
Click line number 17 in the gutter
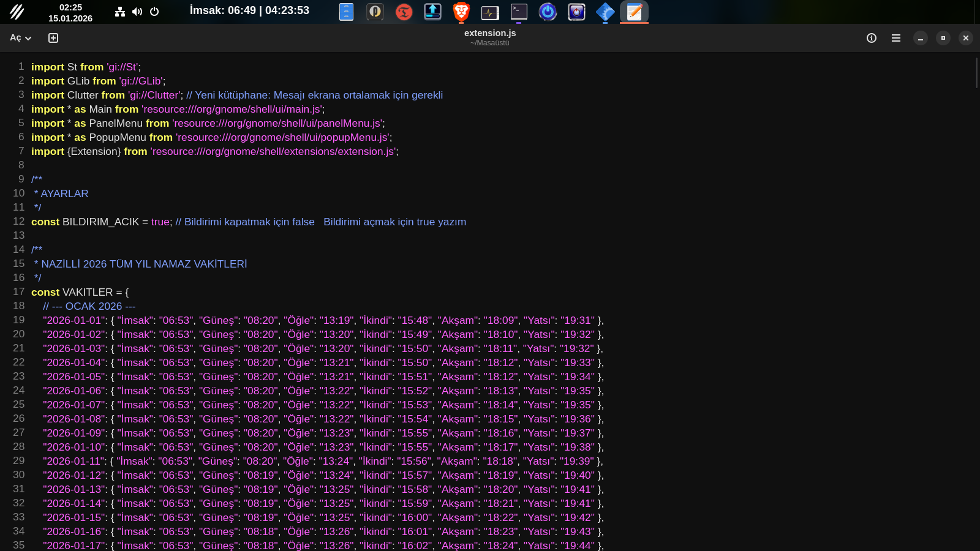[x=19, y=292]
